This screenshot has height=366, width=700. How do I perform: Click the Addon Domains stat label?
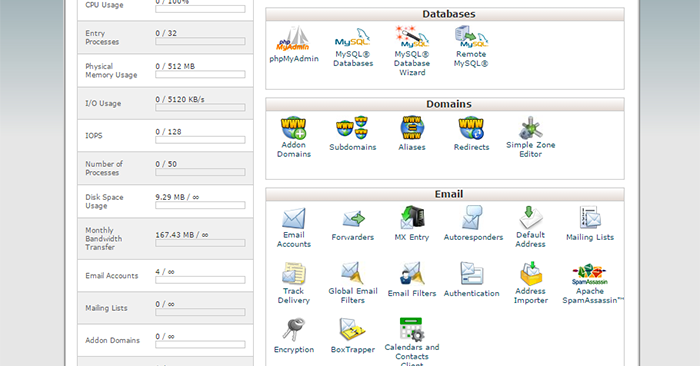point(112,340)
